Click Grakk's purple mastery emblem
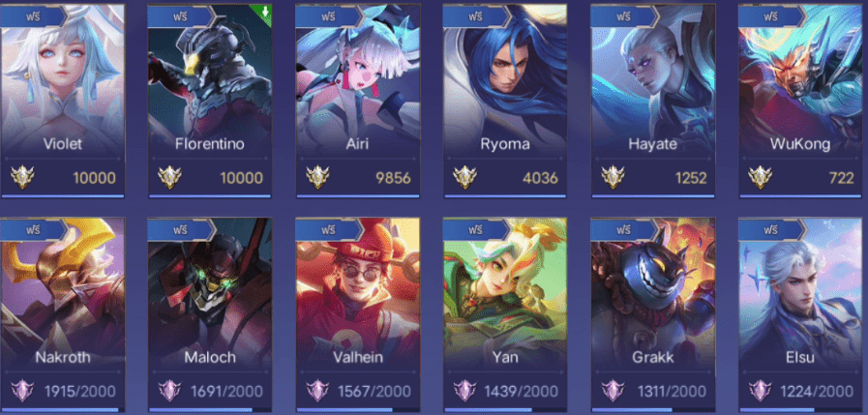This screenshot has height=415, width=868. 613,391
